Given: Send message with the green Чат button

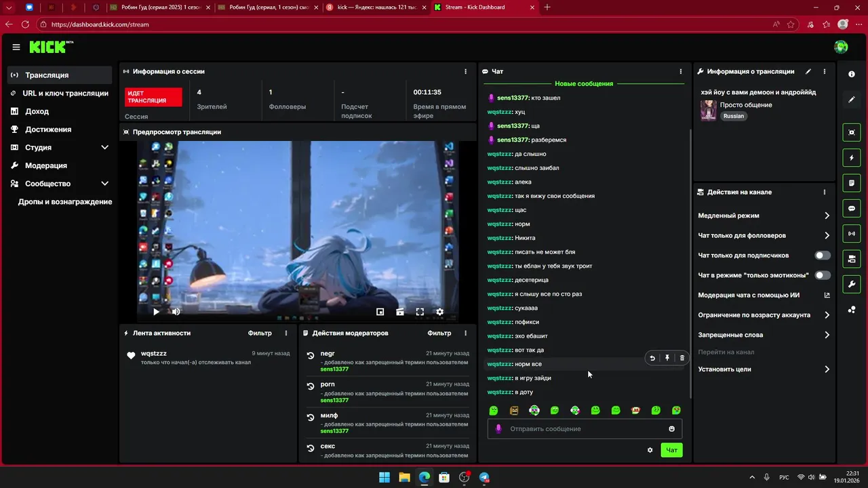Looking at the screenshot, I should coord(671,450).
